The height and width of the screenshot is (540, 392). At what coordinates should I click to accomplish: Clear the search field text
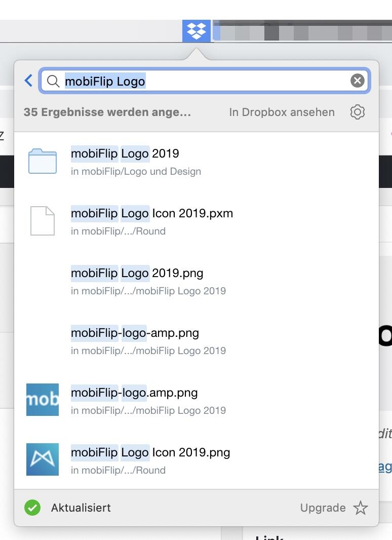pyautogui.click(x=357, y=81)
